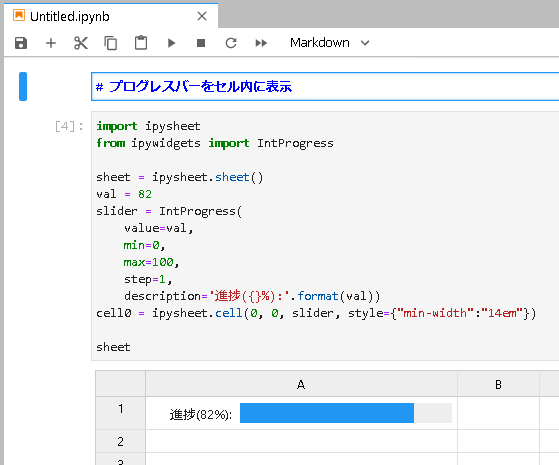Run the selected cell
The height and width of the screenshot is (465, 559).
(x=171, y=43)
